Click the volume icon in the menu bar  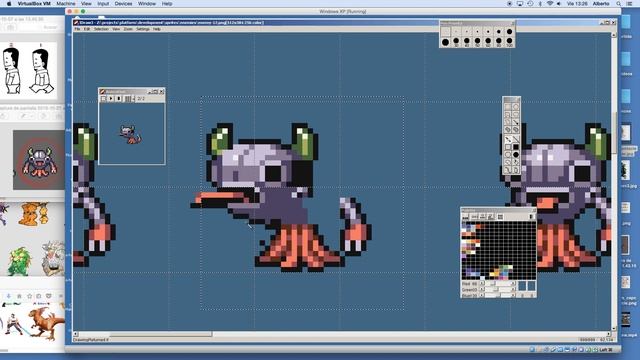pyautogui.click(x=558, y=3)
